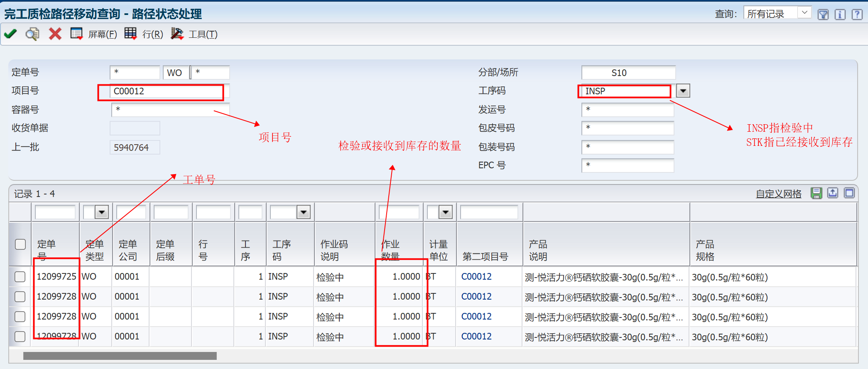Open the 屏幕(F) menu
Viewport: 868px width, 369px height.
point(103,34)
